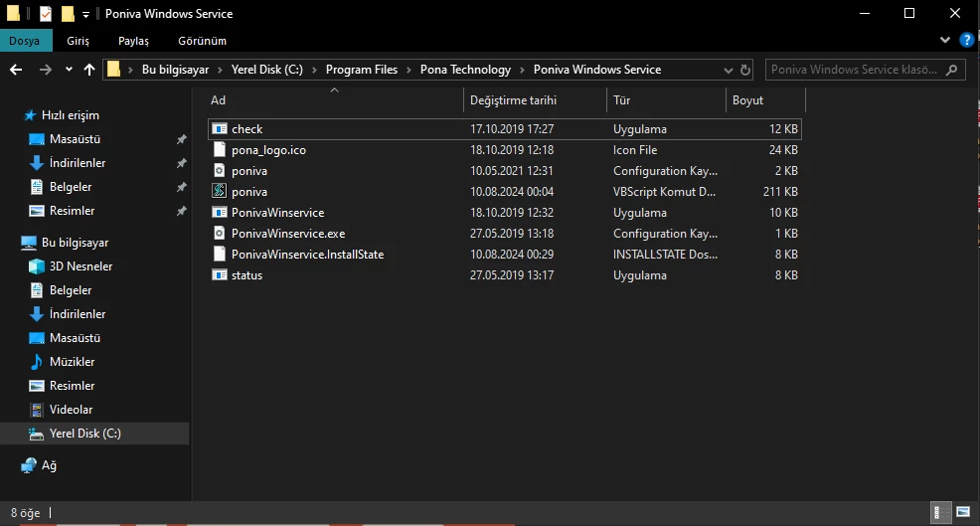Screen dimensions: 980x526
Task: Click date 10.05.2021 12:31 cell
Action: [511, 171]
